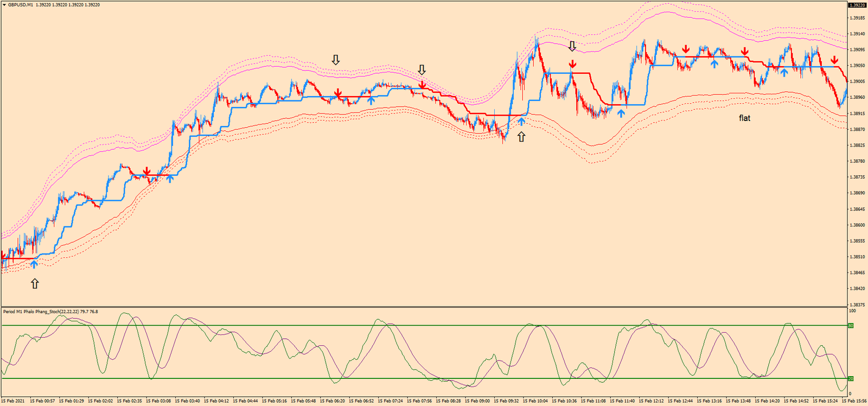Click the GBPUSD,M1 chart title text
The height and width of the screenshot is (406, 868).
21,5
